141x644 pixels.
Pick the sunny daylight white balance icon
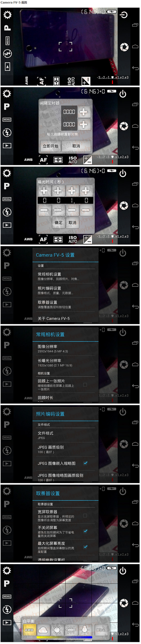coord(57,630)
